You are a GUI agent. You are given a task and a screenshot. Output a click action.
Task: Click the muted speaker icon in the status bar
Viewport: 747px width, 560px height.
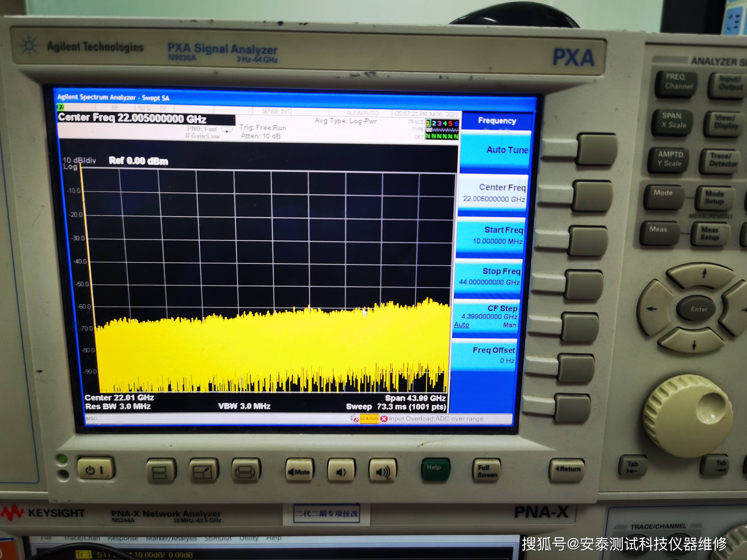354,419
